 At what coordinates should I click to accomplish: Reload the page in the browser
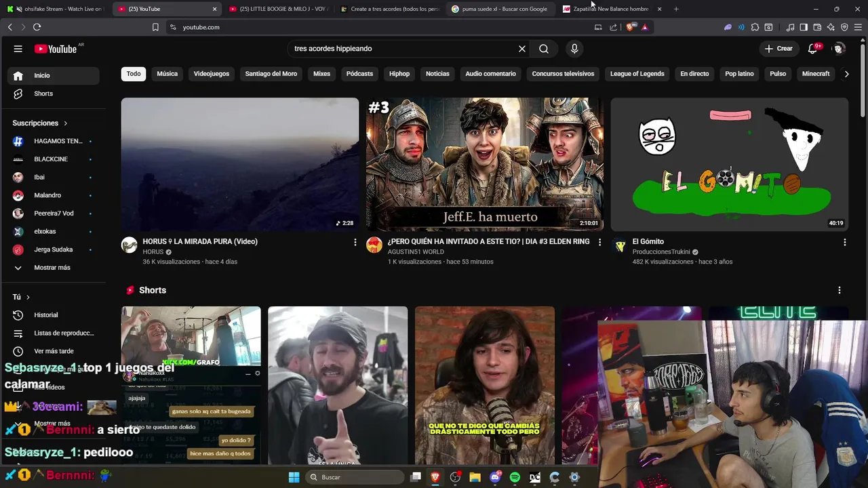37,27
